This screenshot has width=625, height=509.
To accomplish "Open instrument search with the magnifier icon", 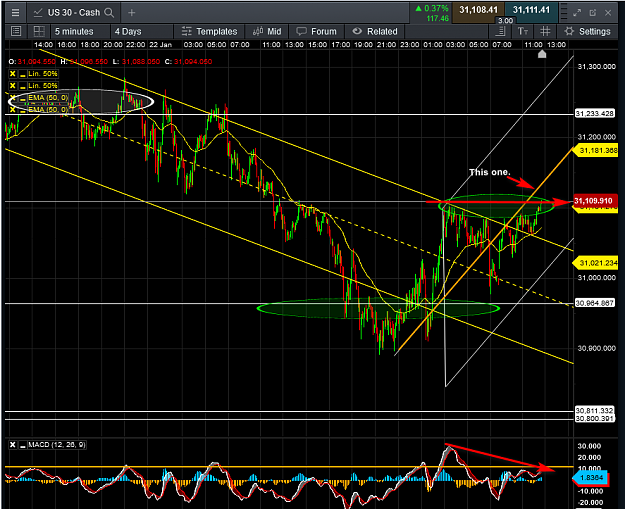I will (x=109, y=13).
